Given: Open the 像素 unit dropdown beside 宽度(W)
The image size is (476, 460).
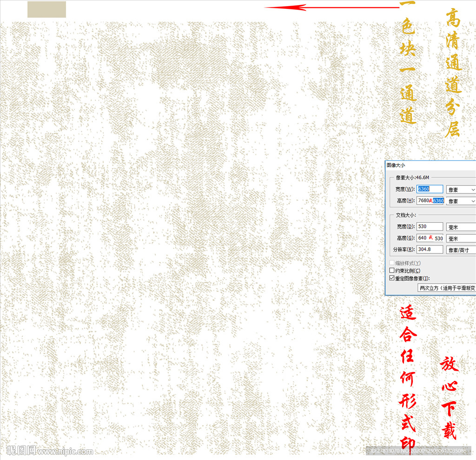Looking at the screenshot, I should (461, 190).
